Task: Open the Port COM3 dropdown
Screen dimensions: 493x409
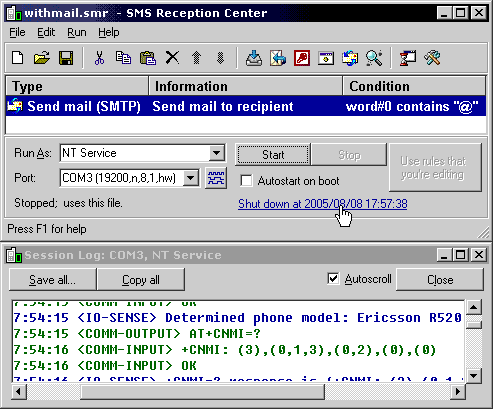Action: tap(191, 178)
